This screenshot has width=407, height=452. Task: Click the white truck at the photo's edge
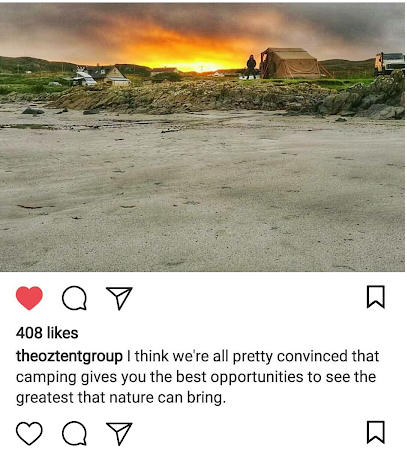(x=389, y=63)
